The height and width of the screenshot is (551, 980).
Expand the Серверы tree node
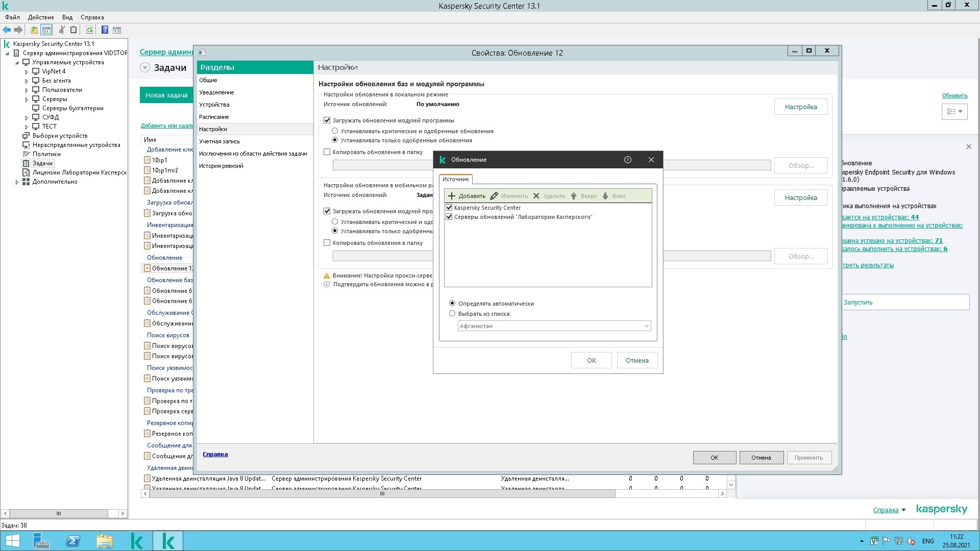click(x=27, y=99)
